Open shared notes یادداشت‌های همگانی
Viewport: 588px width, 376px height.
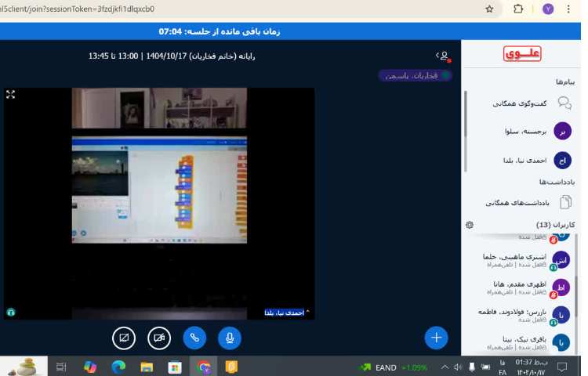tap(520, 203)
